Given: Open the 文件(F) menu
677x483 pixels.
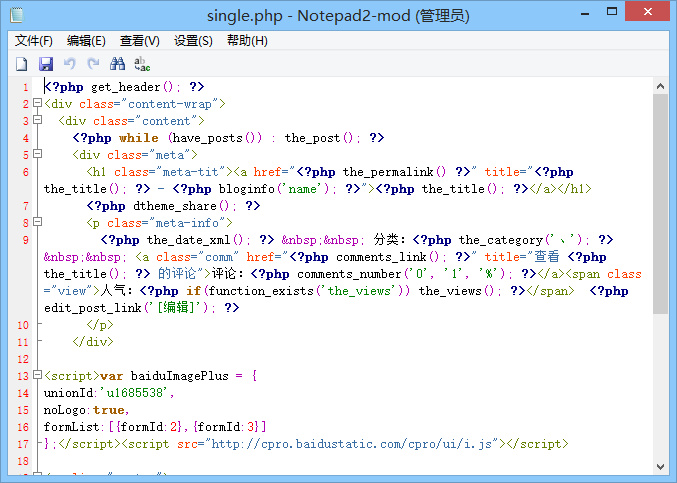Looking at the screenshot, I should 34,41.
